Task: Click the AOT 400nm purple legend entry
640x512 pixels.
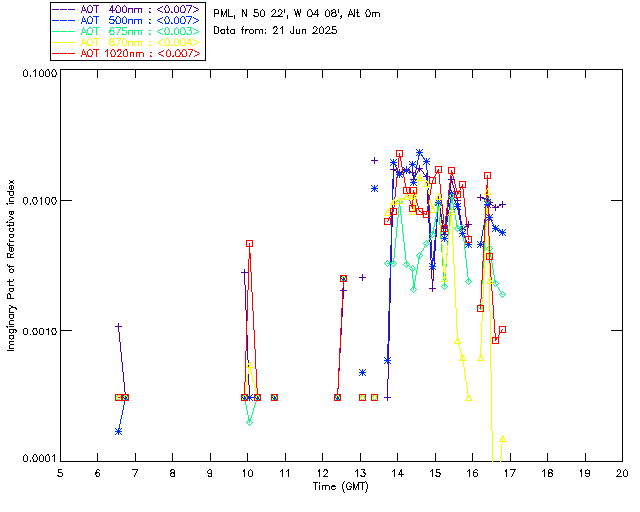Action: pos(127,9)
